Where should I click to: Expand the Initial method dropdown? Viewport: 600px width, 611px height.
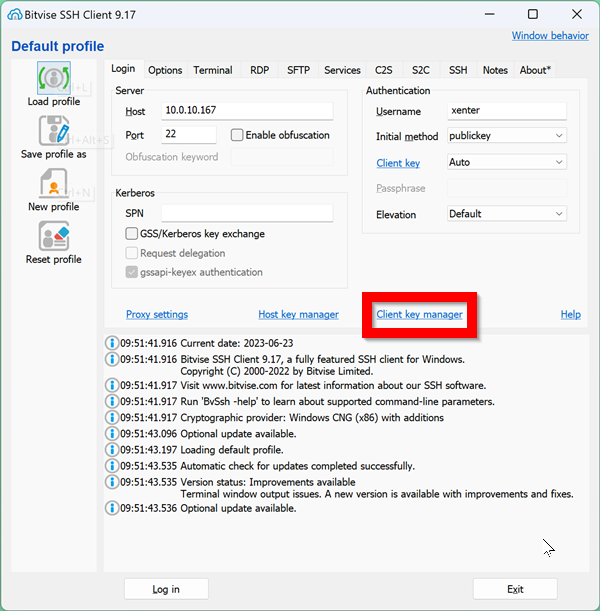coord(506,136)
